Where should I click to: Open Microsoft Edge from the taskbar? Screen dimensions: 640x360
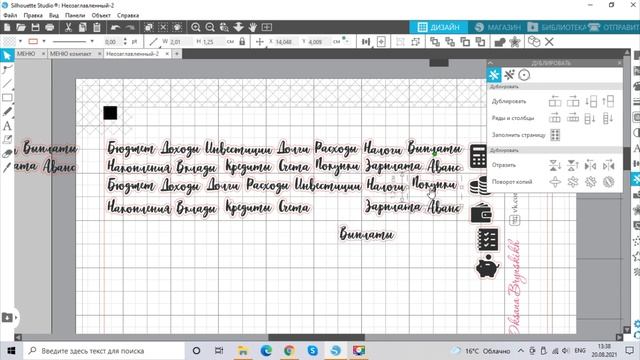click(x=266, y=351)
